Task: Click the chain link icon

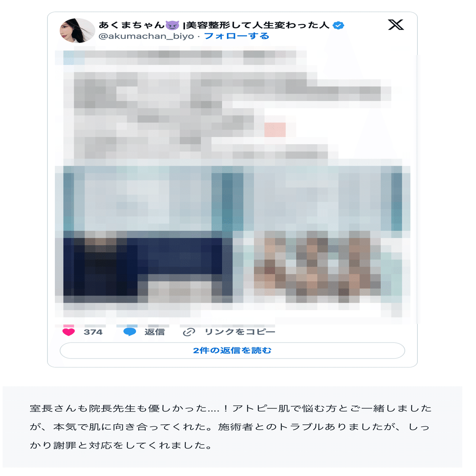Action: coord(189,332)
